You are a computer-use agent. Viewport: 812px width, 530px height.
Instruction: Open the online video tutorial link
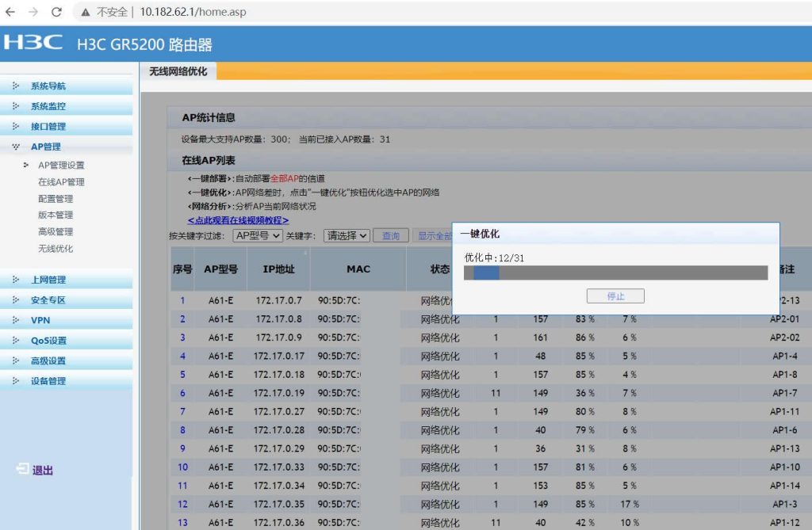click(x=238, y=220)
